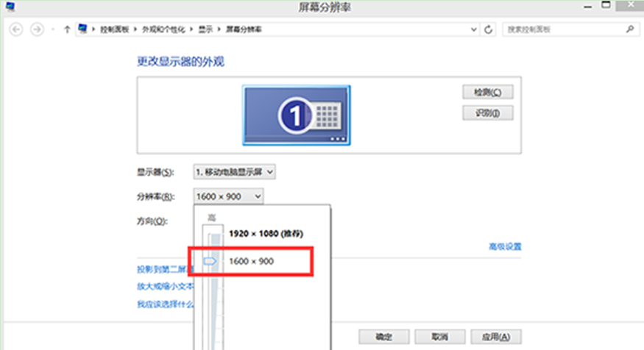Cancel with the 取消 button

[440, 337]
